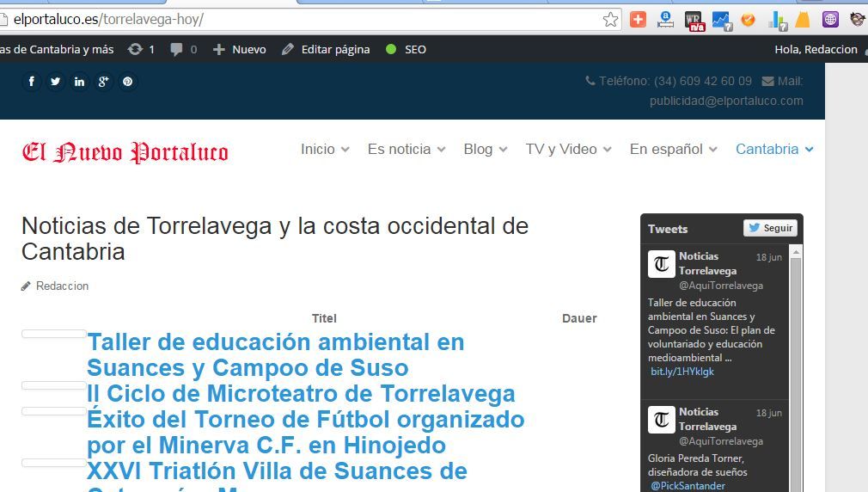Open the comments bubble in admin bar
The height and width of the screenshot is (492, 868).
pyautogui.click(x=183, y=49)
